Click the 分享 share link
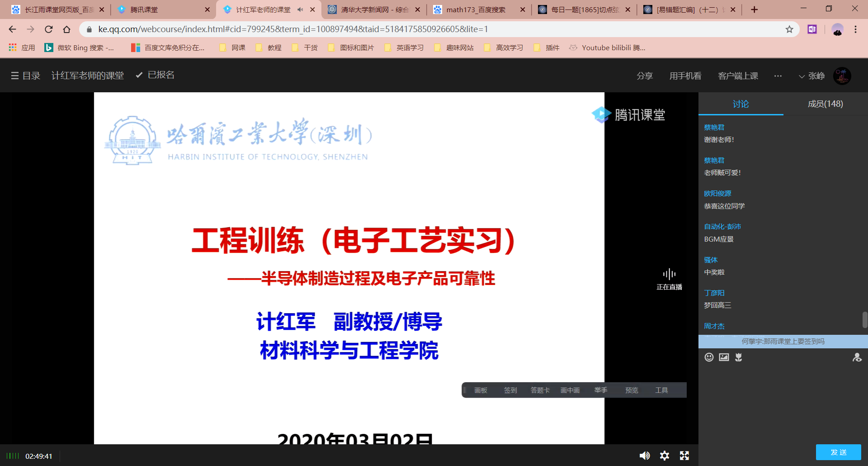Viewport: 868px width, 466px height. point(645,76)
